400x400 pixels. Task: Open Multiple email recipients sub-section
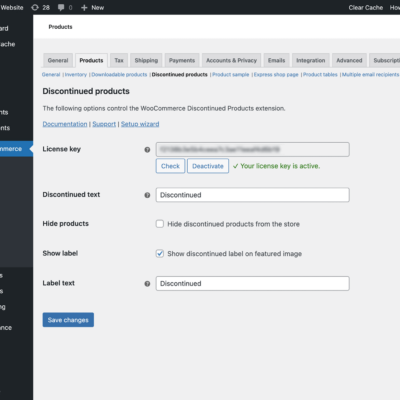tap(371, 75)
